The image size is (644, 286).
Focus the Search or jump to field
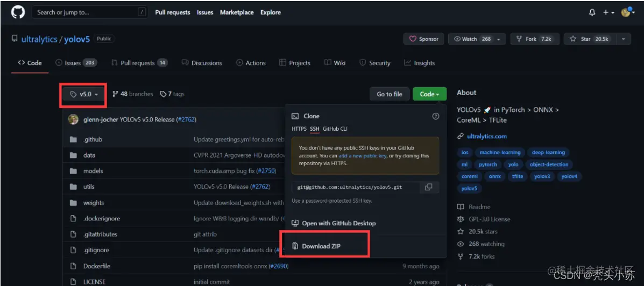pos(89,12)
